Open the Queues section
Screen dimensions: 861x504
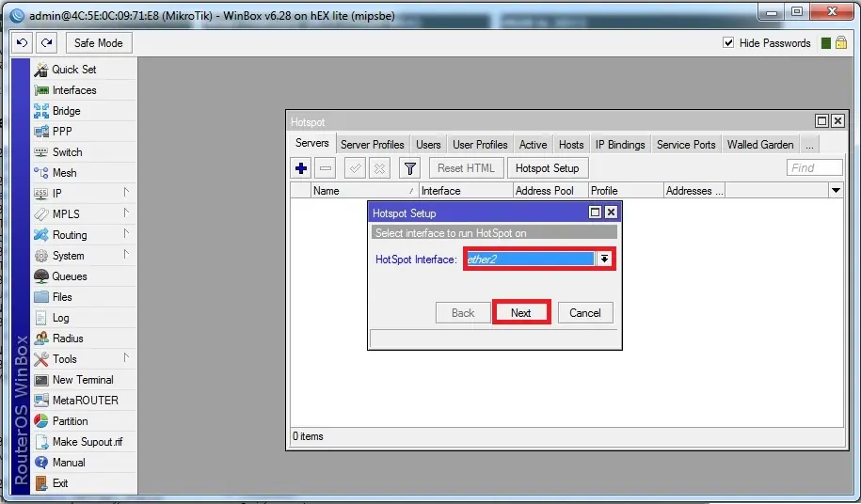tap(84, 276)
